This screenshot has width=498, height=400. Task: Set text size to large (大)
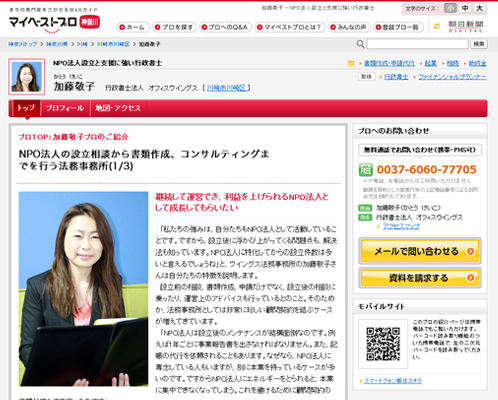[479, 8]
